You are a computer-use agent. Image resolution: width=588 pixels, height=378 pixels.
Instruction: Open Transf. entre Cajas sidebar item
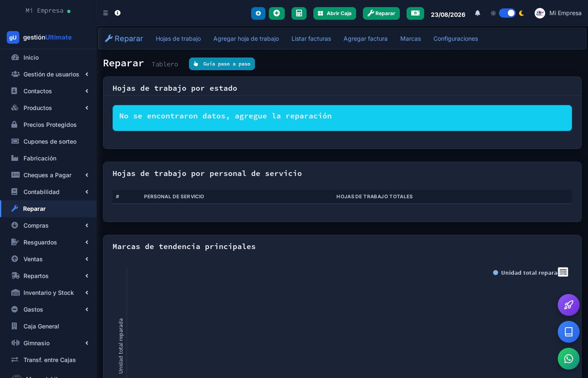(x=48, y=360)
